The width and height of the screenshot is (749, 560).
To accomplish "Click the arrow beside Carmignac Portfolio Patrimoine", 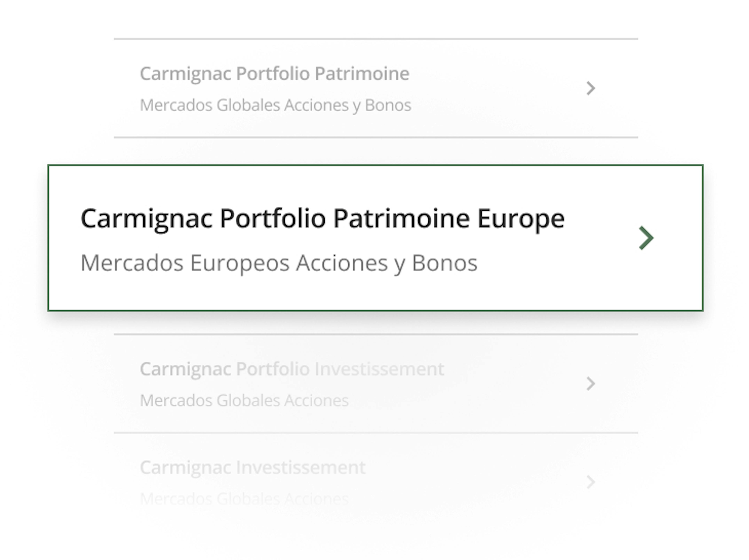I will coord(591,88).
